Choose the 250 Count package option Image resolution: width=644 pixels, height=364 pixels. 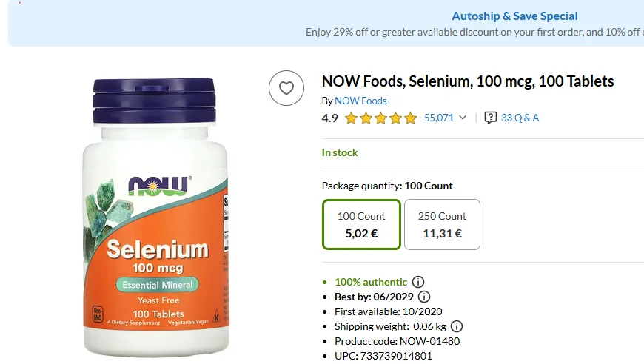pos(442,224)
